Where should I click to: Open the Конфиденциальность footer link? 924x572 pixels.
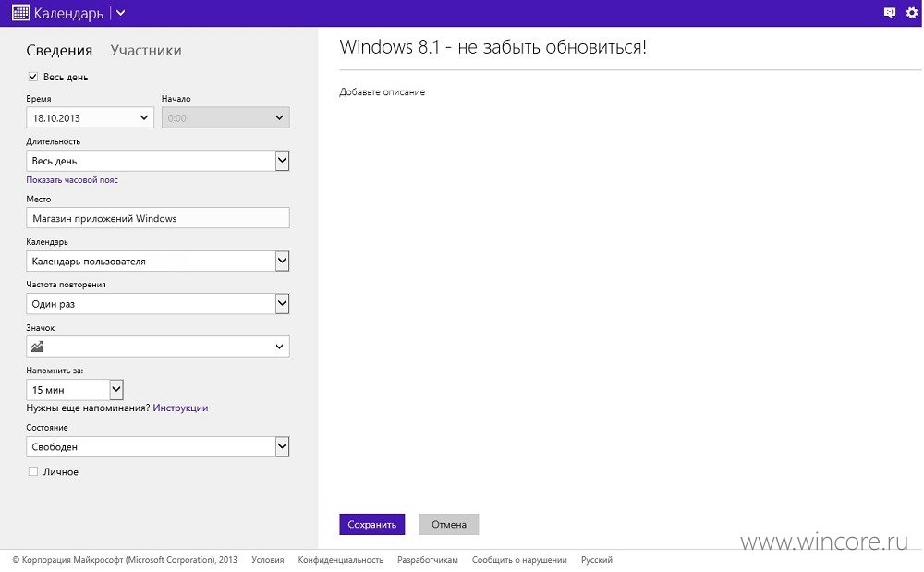pyautogui.click(x=341, y=560)
